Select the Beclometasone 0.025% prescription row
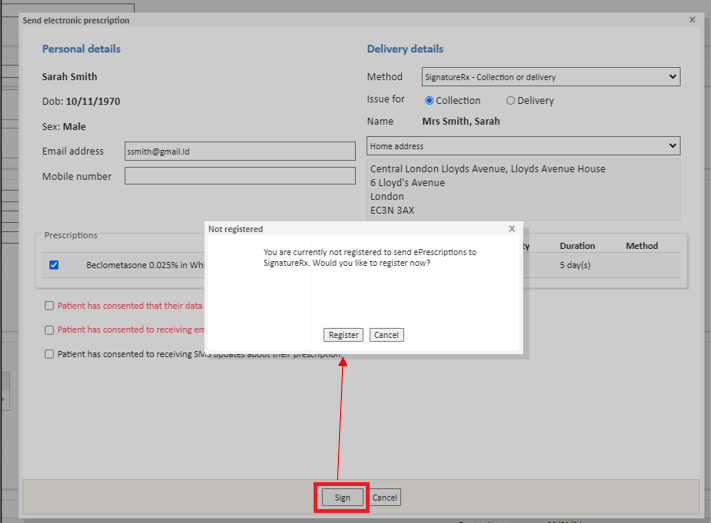Screen dimensions: 711x523 pyautogui.click(x=140, y=265)
